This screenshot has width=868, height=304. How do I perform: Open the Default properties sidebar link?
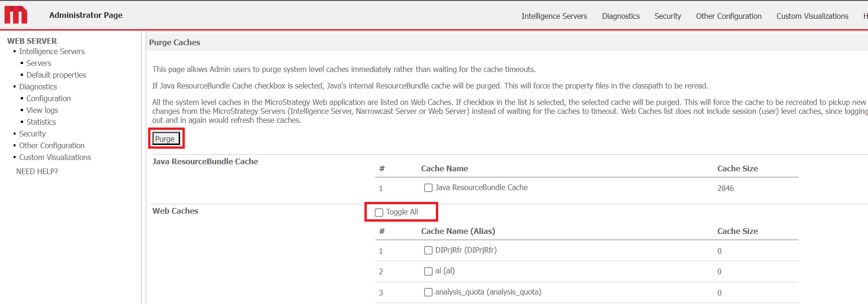click(56, 74)
